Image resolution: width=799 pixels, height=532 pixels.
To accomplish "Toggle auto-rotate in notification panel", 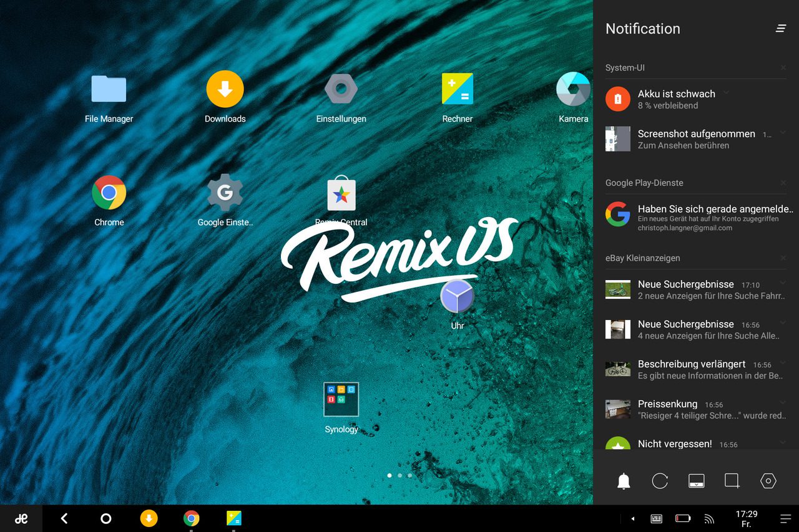I will point(660,481).
